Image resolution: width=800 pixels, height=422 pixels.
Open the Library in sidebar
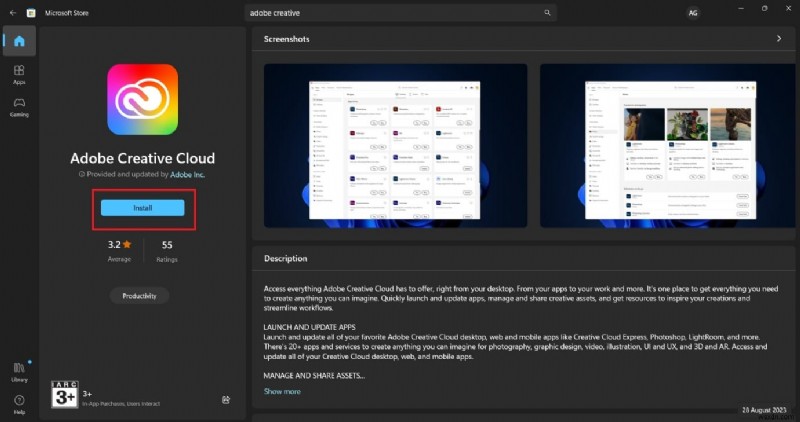19,371
